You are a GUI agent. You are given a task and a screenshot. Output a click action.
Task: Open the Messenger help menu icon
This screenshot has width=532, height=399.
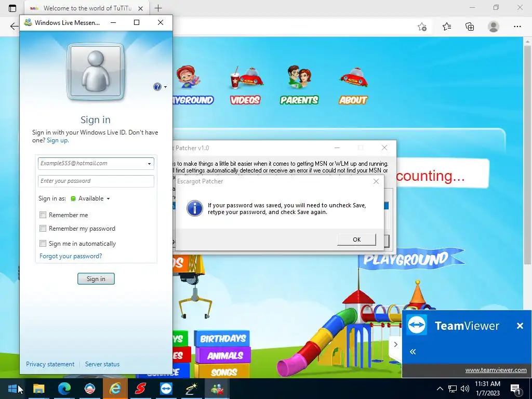coord(157,87)
